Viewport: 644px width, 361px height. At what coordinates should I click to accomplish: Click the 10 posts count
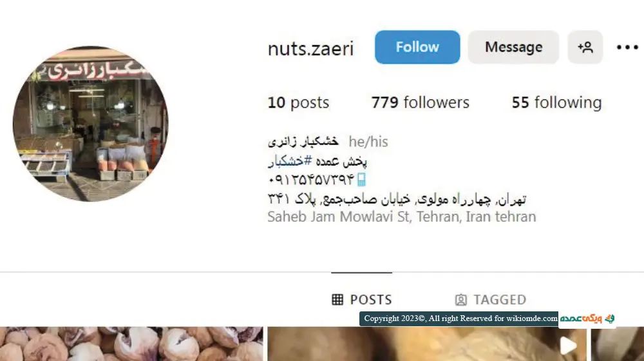(x=298, y=102)
